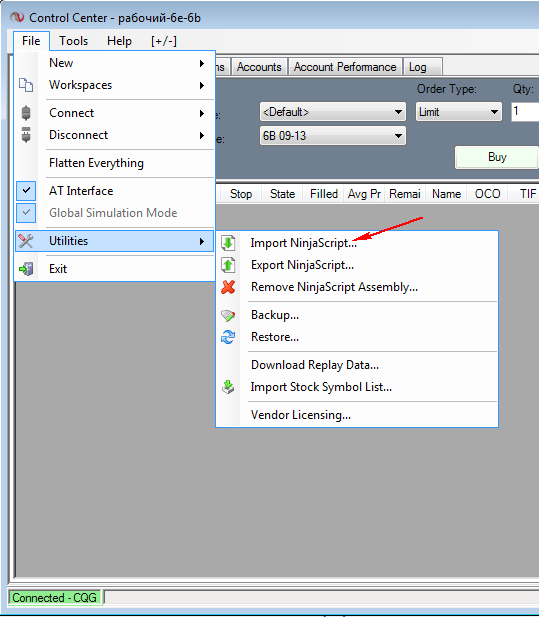The width and height of the screenshot is (539, 617).
Task: Choose Restore... from Utilities submenu
Action: click(x=356, y=337)
